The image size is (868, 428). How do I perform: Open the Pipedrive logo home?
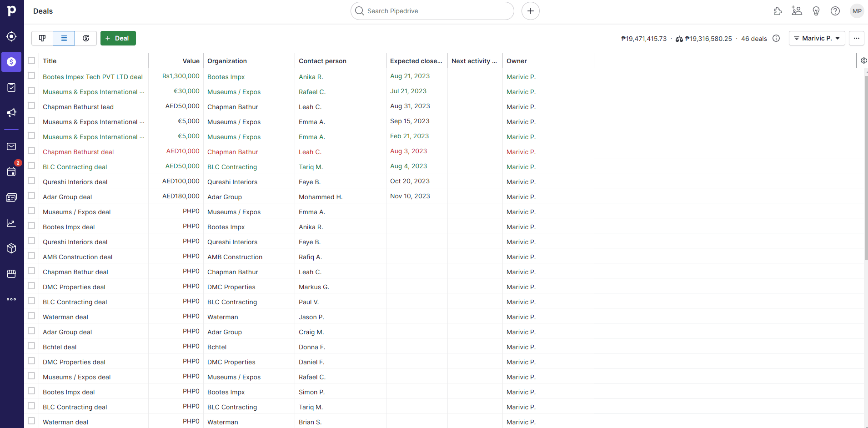click(x=12, y=10)
